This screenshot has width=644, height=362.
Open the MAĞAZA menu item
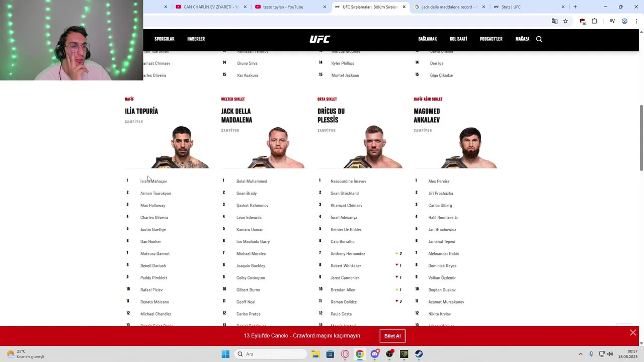[522, 39]
